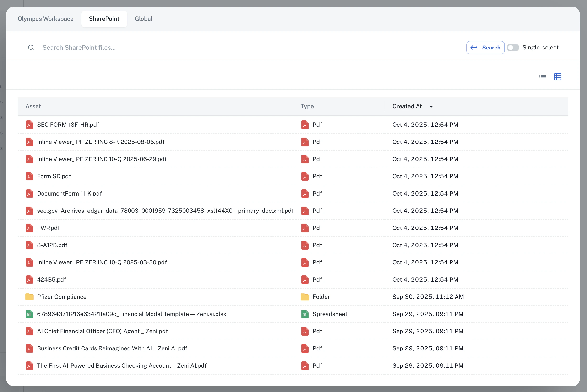Sort using Created At dropdown arrow
Viewport: 587px width, 392px height.
coord(431,107)
